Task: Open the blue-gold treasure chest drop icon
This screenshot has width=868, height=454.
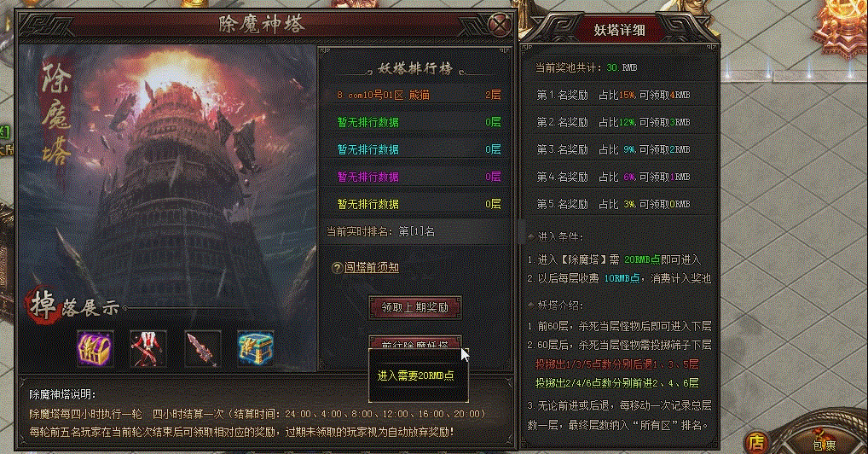Action: (x=256, y=349)
